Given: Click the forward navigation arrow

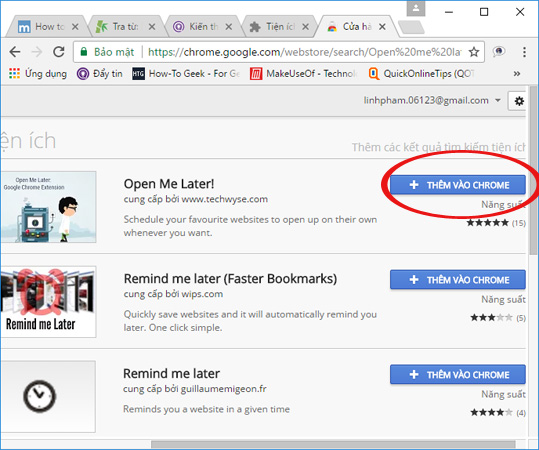Looking at the screenshot, I should tap(37, 52).
